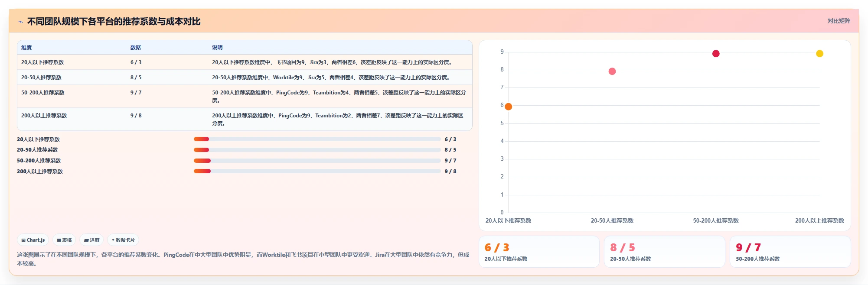This screenshot has width=868, height=285.
Task: Open the 9 / 7 stat card
Action: click(790, 252)
